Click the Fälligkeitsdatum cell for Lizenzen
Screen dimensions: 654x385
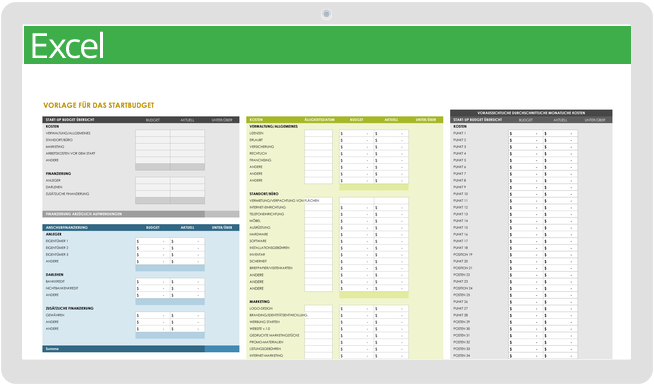(318, 133)
